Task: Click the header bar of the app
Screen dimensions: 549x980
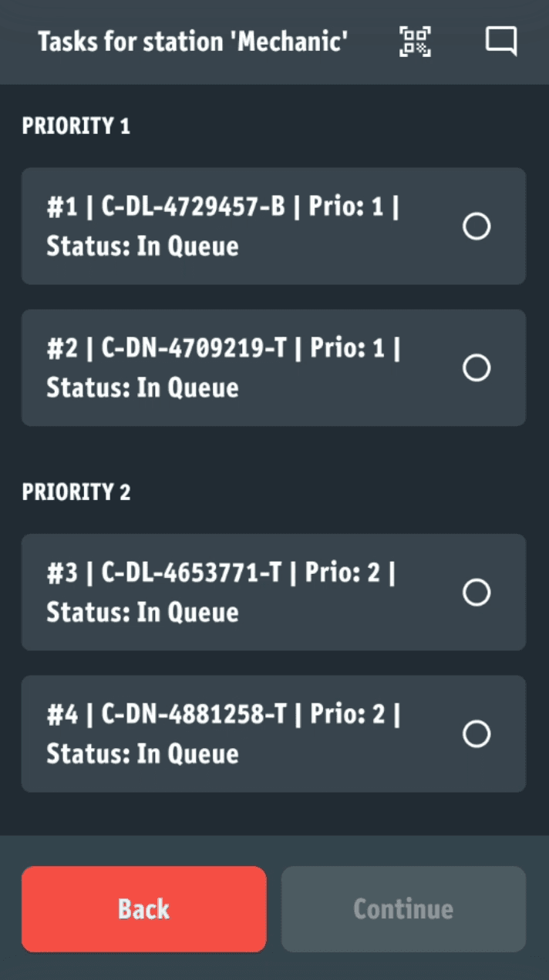Action: pos(274,42)
